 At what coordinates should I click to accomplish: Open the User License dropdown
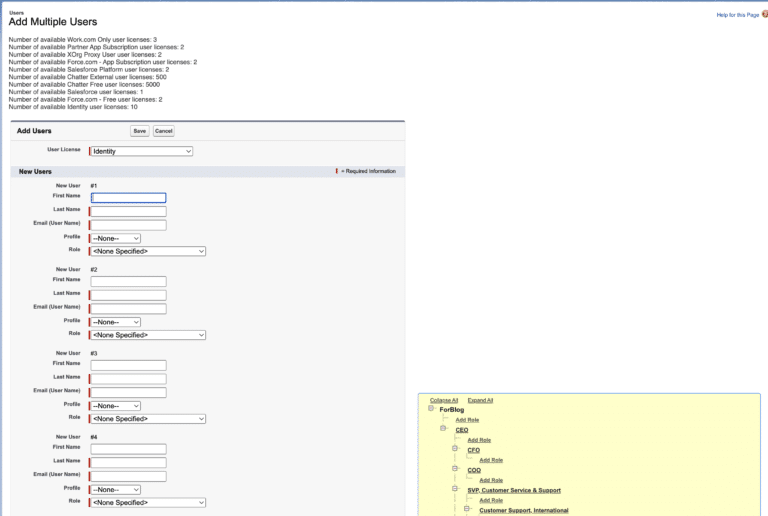coord(141,151)
